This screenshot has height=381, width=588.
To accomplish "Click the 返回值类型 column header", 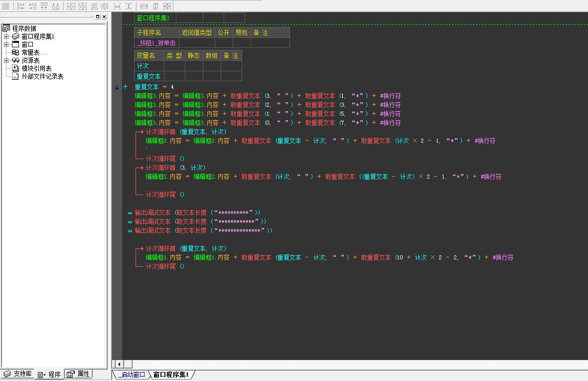I will point(196,32).
